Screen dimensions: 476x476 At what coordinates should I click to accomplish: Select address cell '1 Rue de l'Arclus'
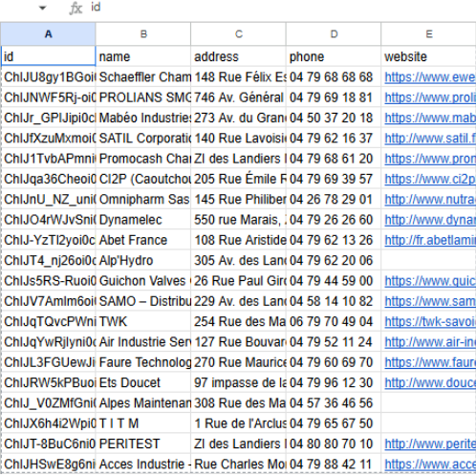[238, 423]
